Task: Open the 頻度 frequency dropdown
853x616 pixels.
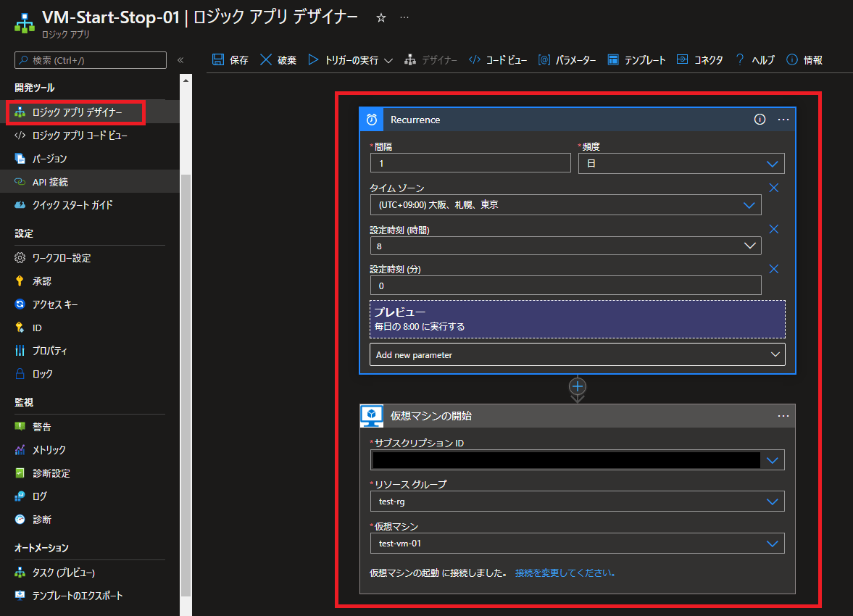Action: (681, 163)
